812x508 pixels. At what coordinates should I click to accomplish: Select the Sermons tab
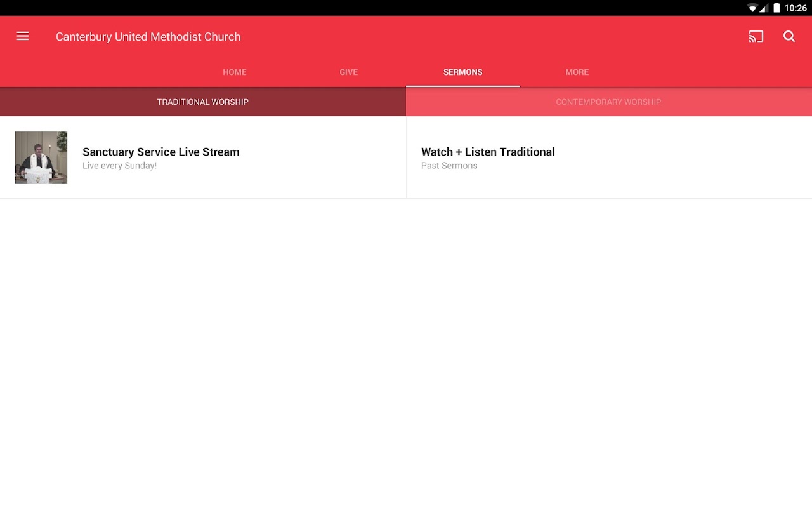[x=463, y=72]
